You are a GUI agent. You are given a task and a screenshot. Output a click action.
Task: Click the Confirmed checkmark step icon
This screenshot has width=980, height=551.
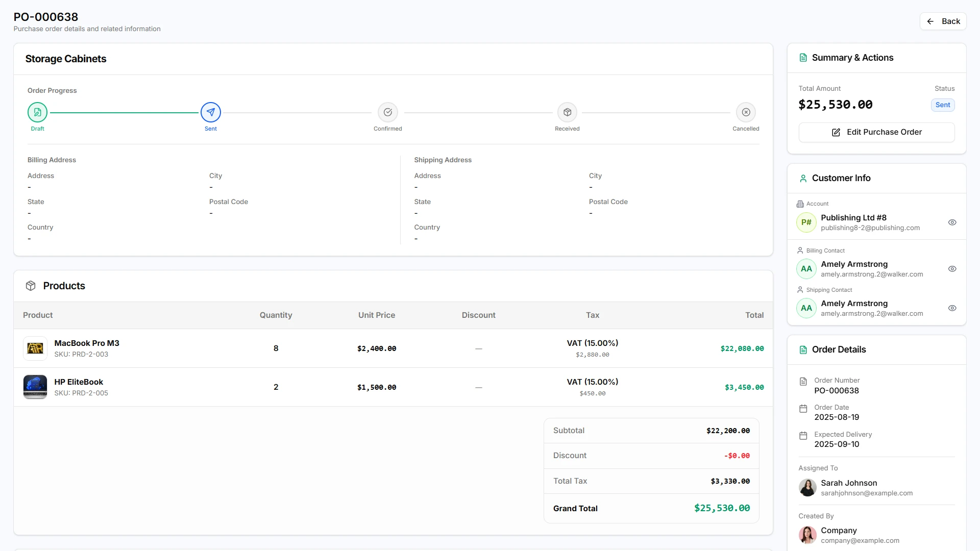point(388,112)
